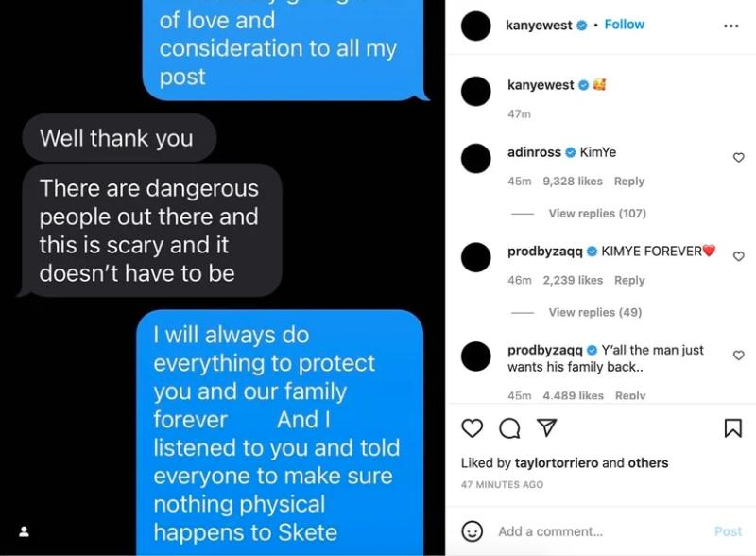The image size is (756, 556).
Task: Like adinross KimYe comment
Action: tap(738, 157)
